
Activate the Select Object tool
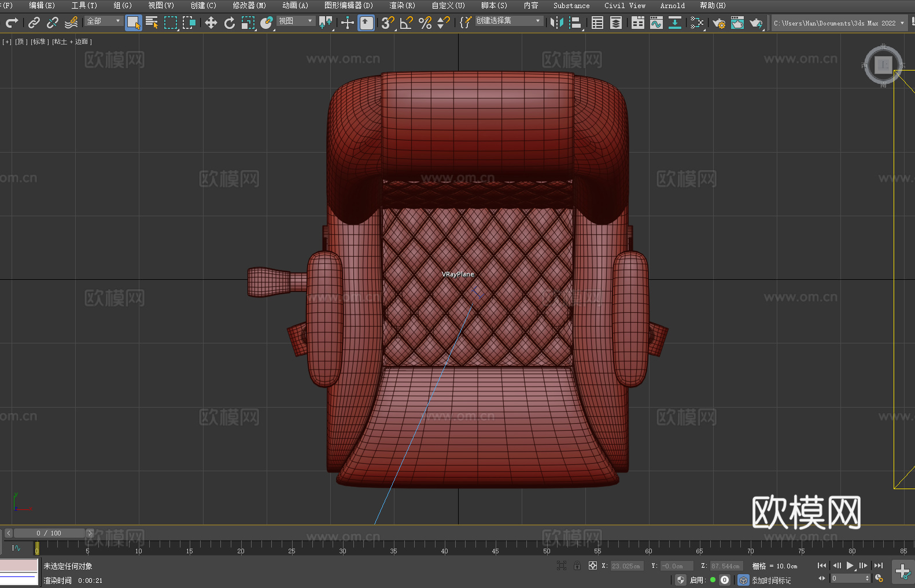(x=134, y=23)
